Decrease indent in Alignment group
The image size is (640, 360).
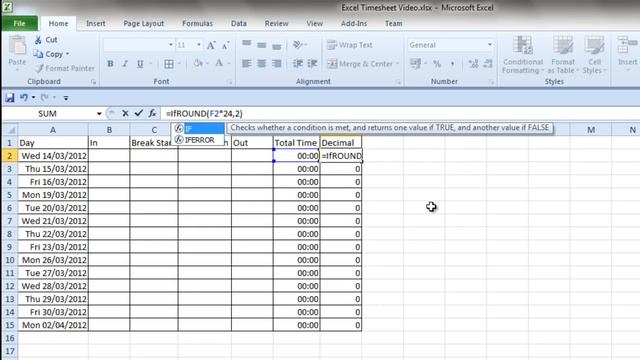[x=298, y=64]
